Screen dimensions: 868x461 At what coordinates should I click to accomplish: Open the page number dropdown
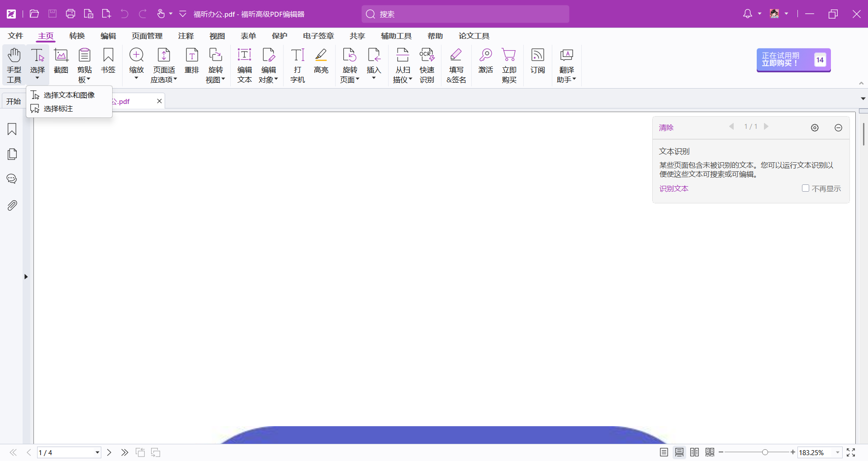97,452
